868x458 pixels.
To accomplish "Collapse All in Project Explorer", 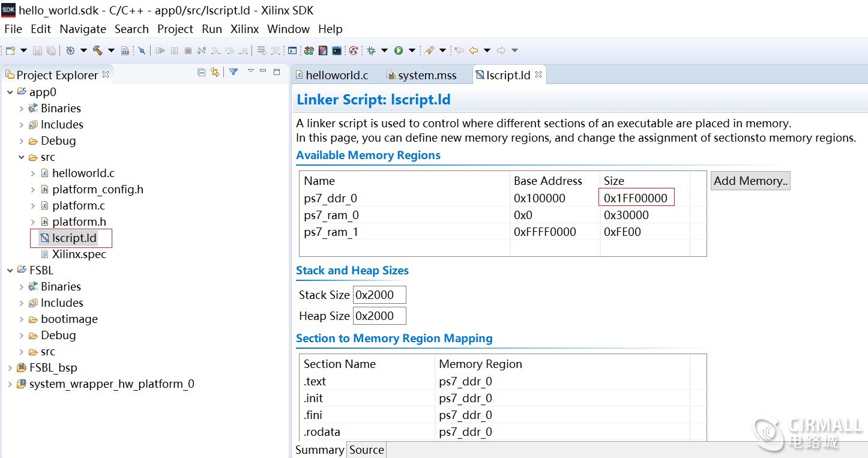I will [202, 72].
